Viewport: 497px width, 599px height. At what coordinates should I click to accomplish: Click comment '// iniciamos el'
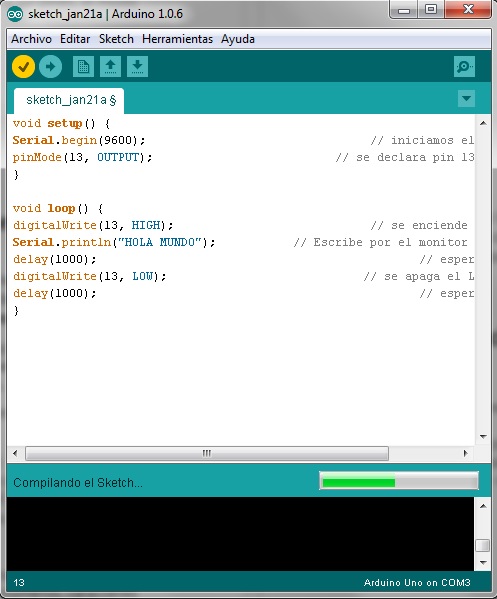click(x=422, y=140)
